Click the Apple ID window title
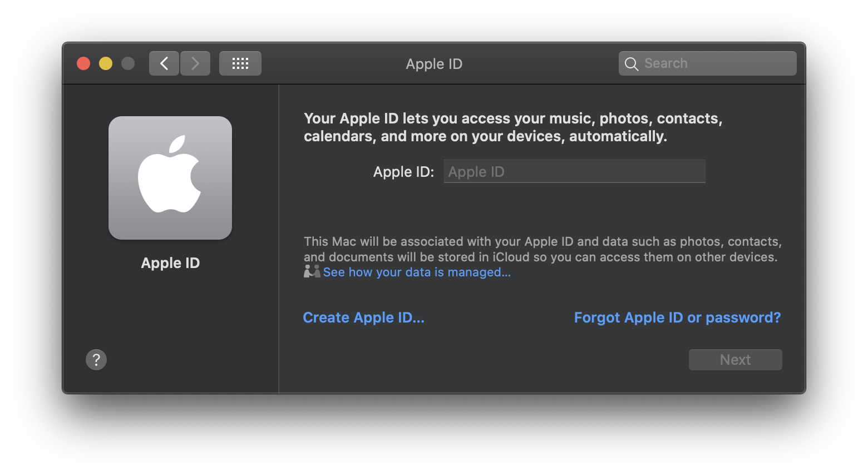 [434, 64]
